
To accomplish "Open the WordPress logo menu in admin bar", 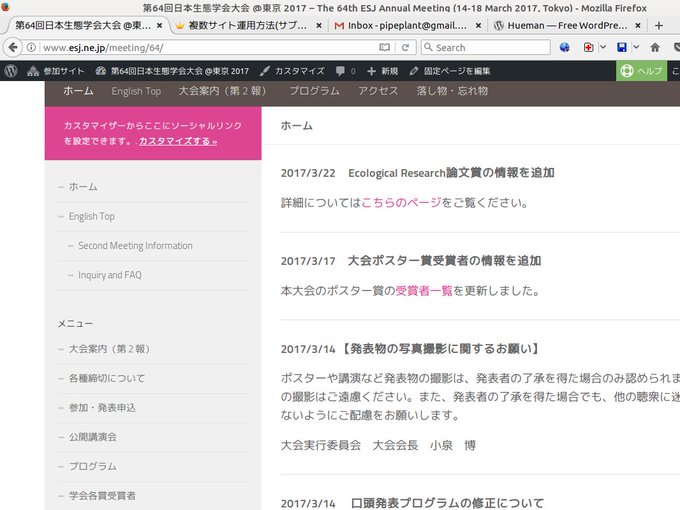I will [11, 71].
